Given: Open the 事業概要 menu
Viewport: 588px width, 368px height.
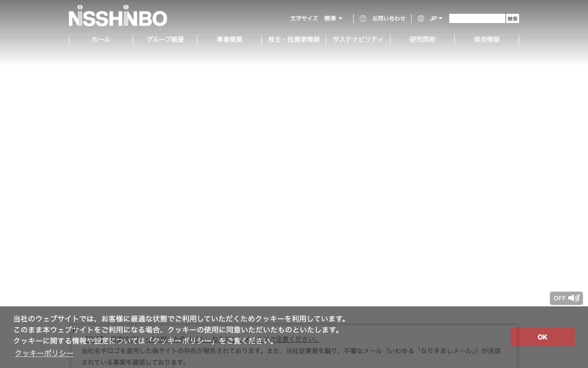Looking at the screenshot, I should click(x=229, y=40).
